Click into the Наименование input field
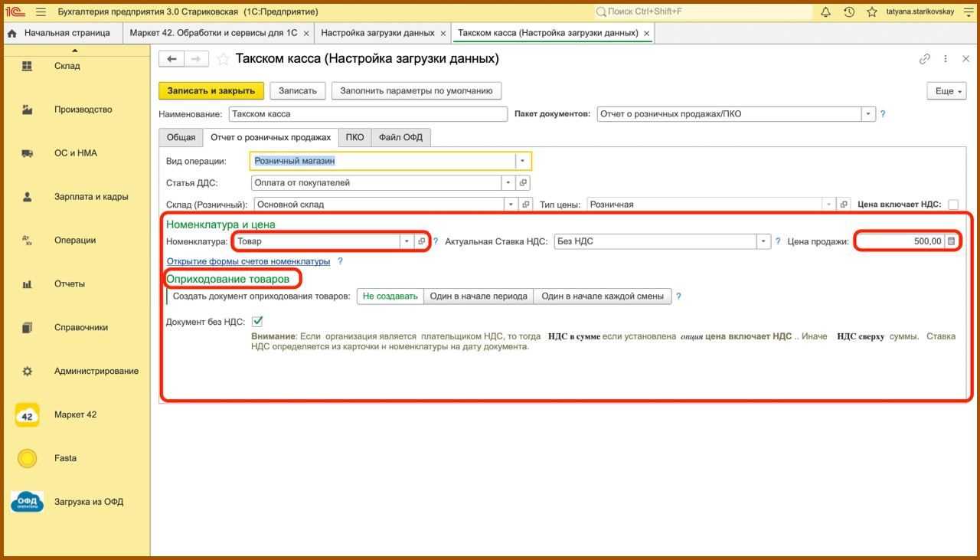 (367, 114)
